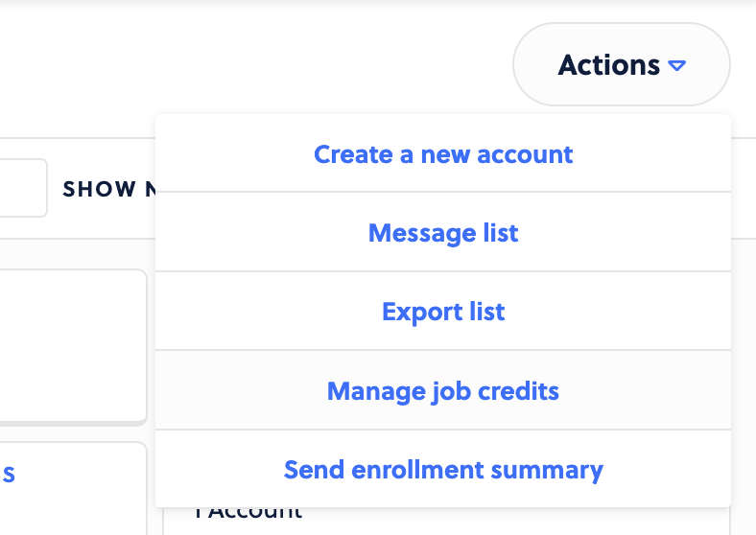Click the empty white card on the left
The height and width of the screenshot is (535, 756).
click(73, 346)
